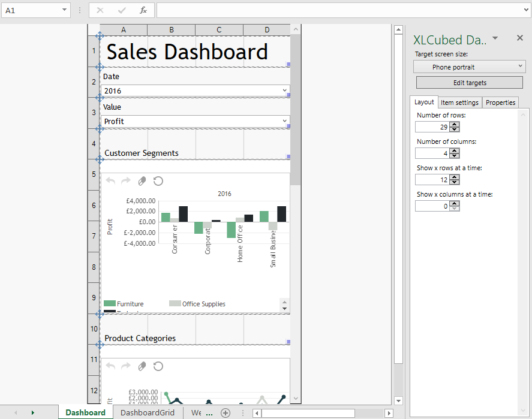Click the Undo icon on the Product Categories chart
The width and height of the screenshot is (532, 419).
tap(110, 366)
